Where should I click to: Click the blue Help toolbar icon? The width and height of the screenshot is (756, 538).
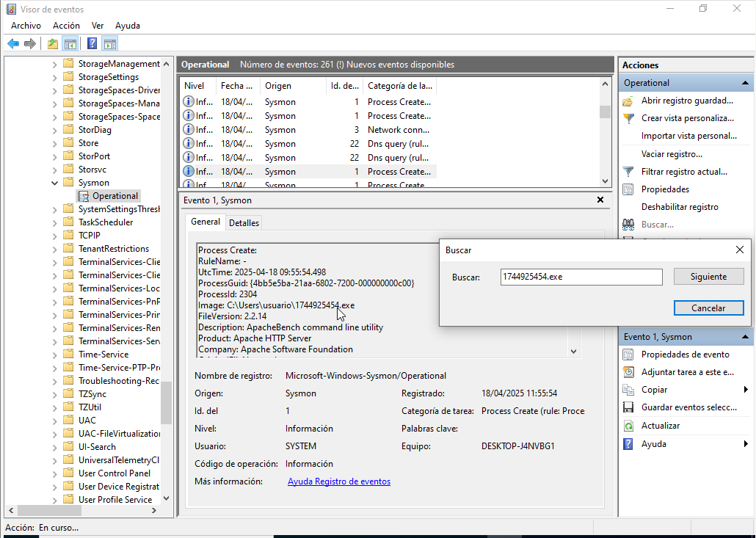92,44
